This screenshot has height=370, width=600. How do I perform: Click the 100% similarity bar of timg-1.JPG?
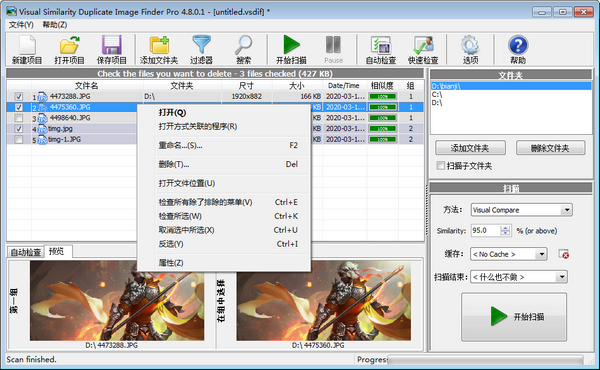pyautogui.click(x=382, y=139)
